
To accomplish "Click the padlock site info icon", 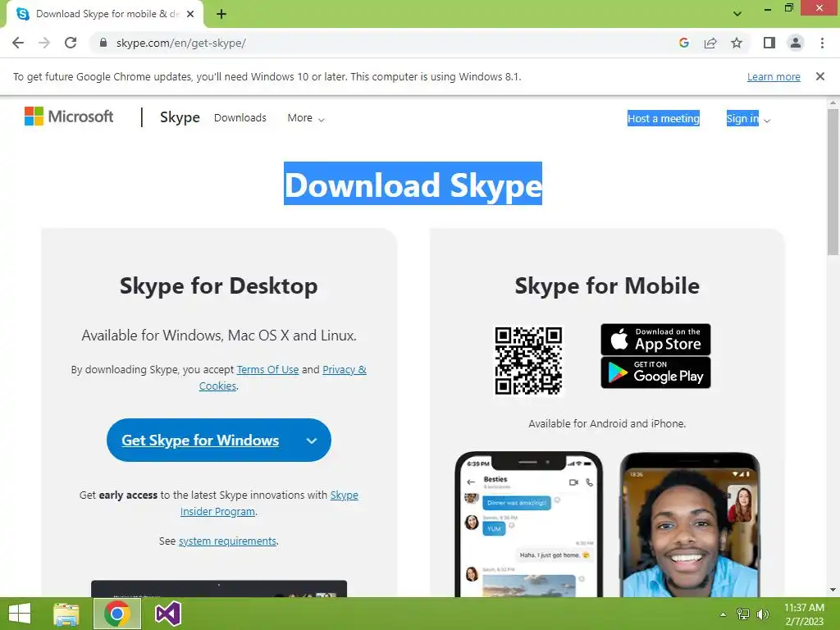I will 103,43.
